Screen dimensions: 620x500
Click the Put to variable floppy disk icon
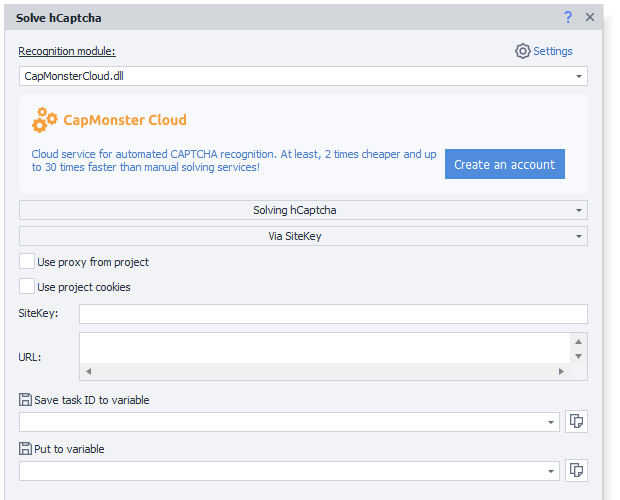[x=25, y=449]
